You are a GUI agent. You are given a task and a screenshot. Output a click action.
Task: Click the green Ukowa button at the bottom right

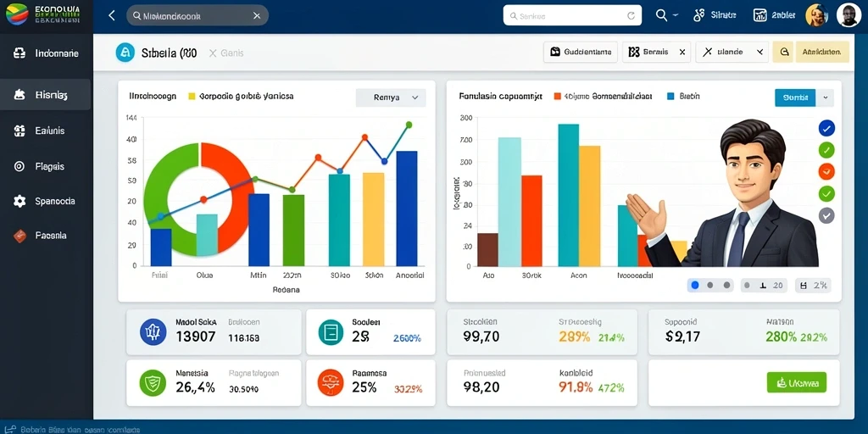tap(797, 382)
